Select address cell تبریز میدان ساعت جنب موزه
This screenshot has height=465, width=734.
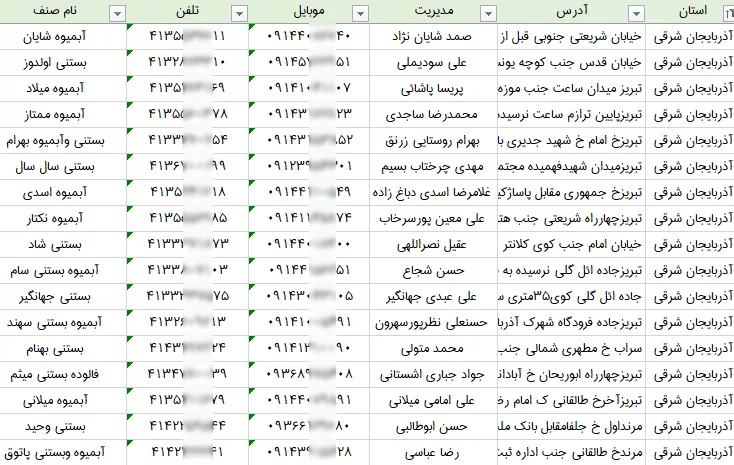[572, 88]
